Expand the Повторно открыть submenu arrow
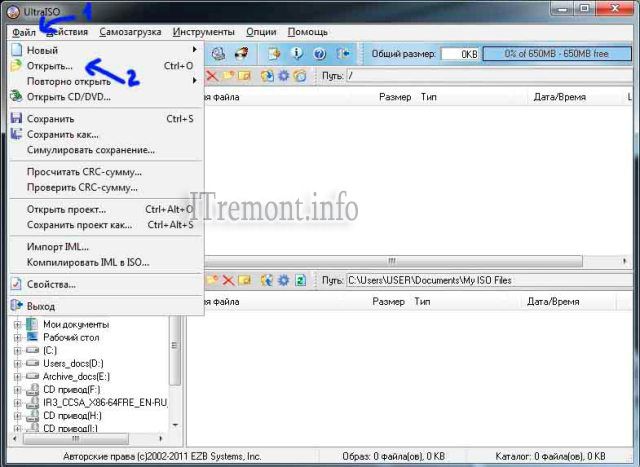This screenshot has width=640, height=467. 195,81
